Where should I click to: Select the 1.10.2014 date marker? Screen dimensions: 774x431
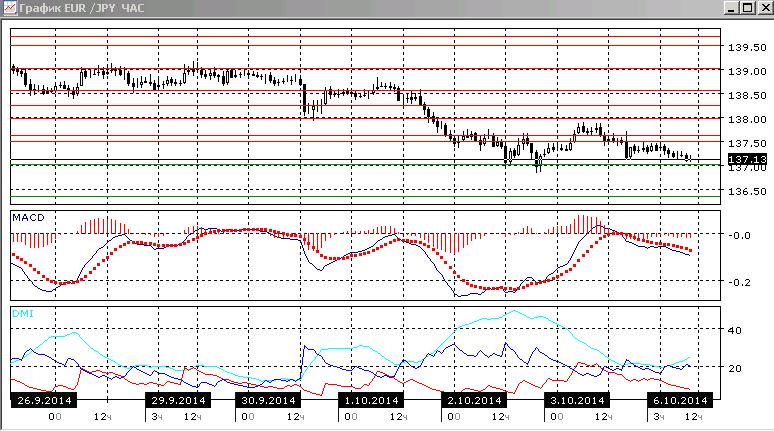[x=371, y=400]
